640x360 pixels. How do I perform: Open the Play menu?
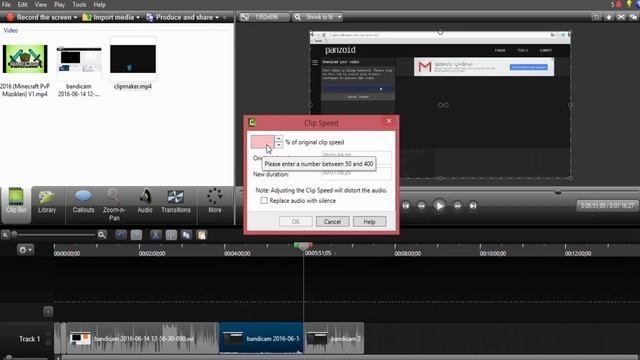click(60, 4)
